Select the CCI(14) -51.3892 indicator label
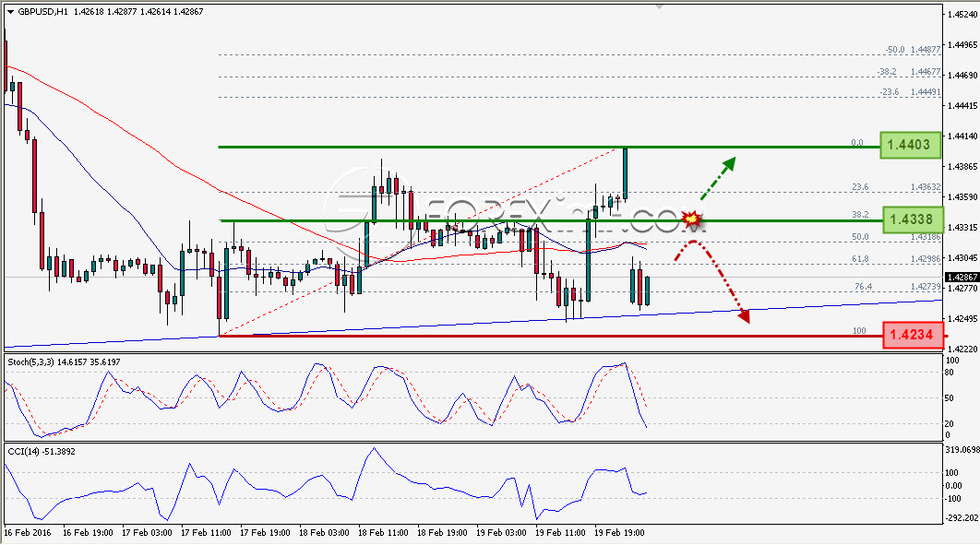This screenshot has width=980, height=545. pos(42,451)
